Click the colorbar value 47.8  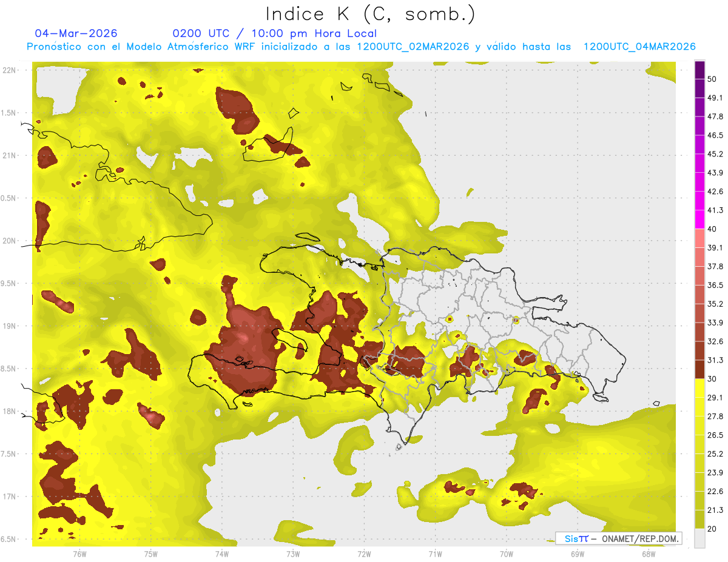coord(715,116)
